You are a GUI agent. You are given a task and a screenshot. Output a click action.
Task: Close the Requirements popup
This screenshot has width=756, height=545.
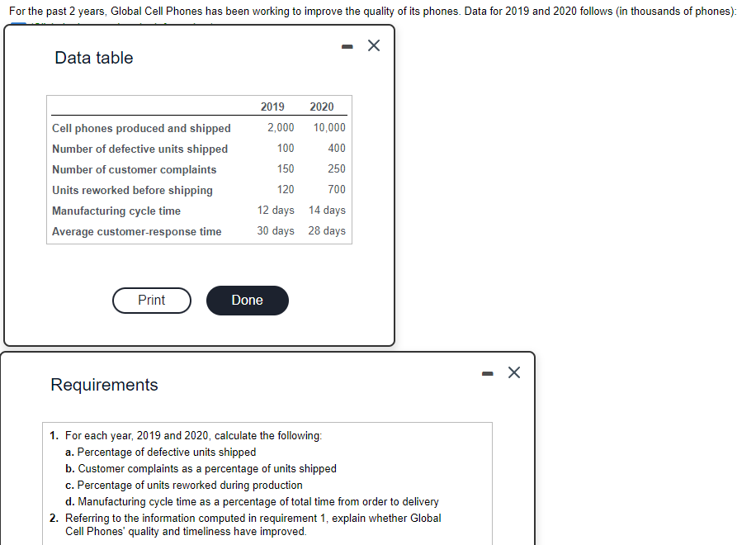point(513,372)
